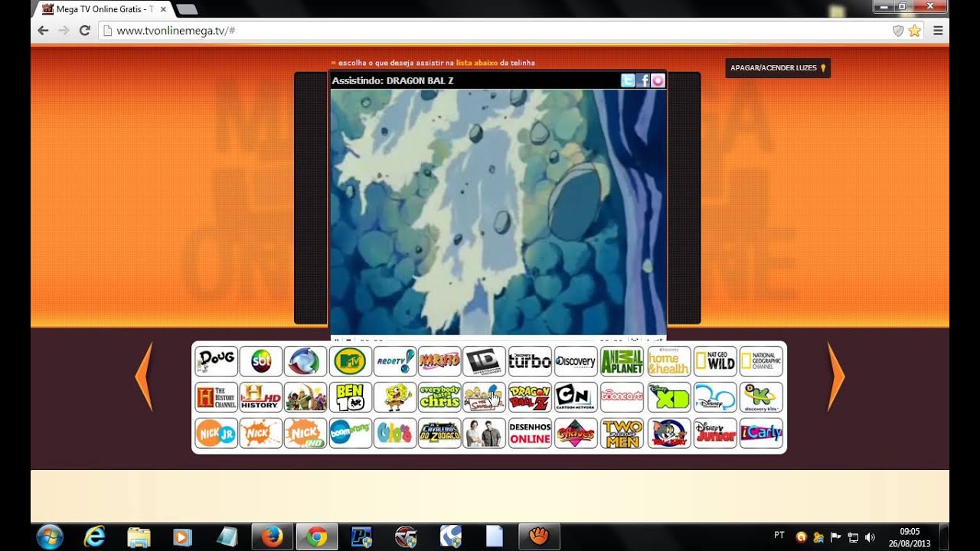Select the Disney XD channel
The image size is (980, 551).
coord(668,397)
